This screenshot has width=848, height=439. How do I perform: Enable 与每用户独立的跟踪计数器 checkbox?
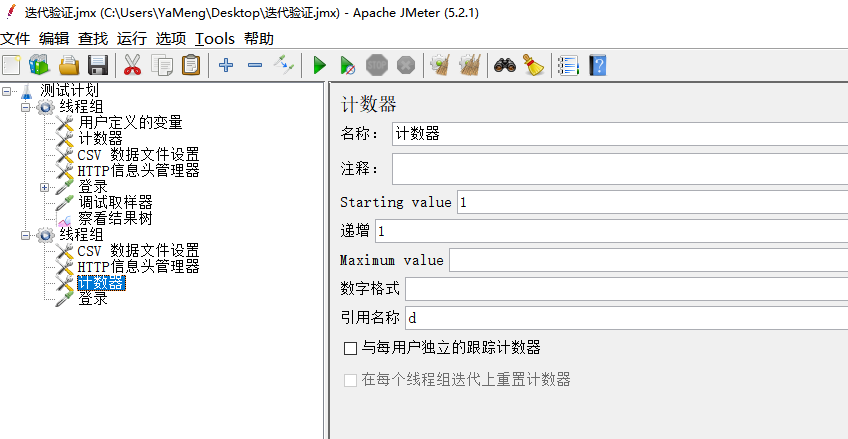(x=350, y=348)
